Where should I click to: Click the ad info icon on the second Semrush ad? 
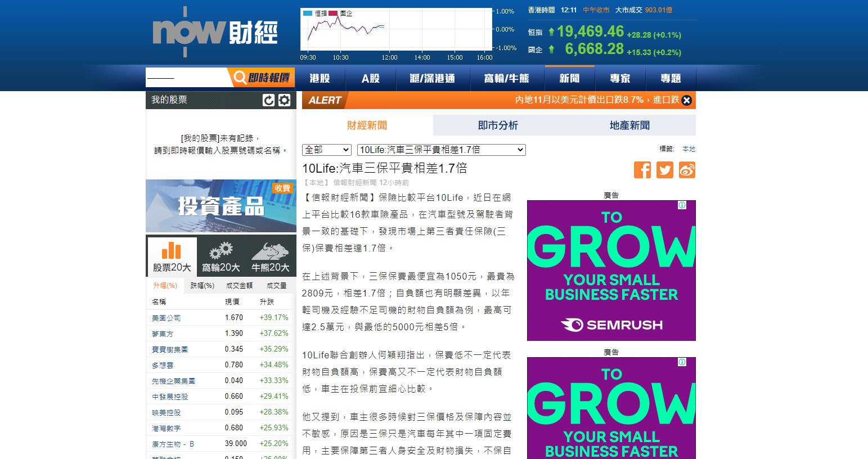(682, 362)
